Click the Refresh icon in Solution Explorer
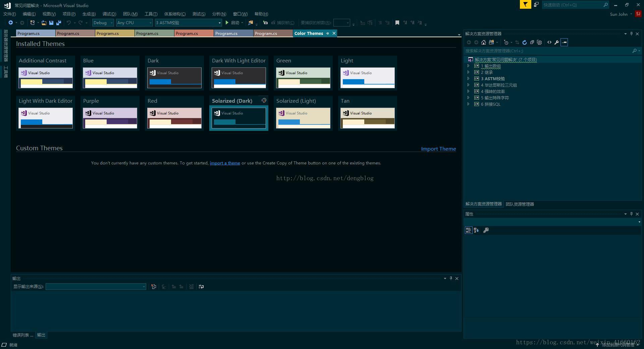The height and width of the screenshot is (349, 644). pyautogui.click(x=524, y=42)
